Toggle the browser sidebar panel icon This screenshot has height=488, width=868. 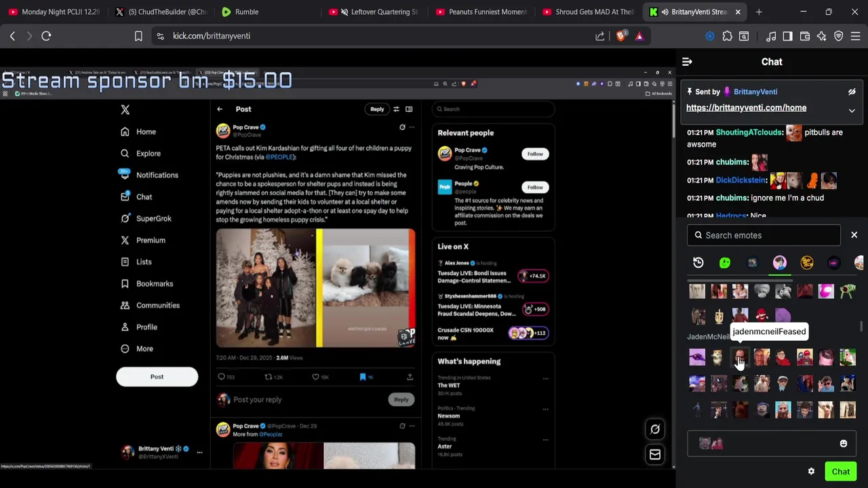coord(787,36)
